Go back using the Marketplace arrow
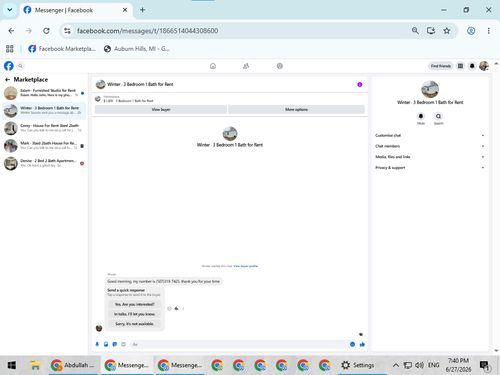 tap(7, 79)
